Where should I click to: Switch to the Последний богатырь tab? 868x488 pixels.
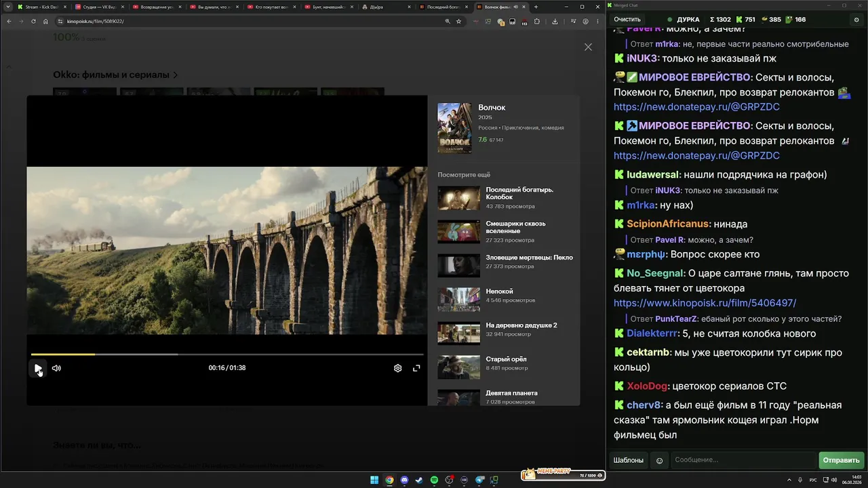(x=444, y=7)
